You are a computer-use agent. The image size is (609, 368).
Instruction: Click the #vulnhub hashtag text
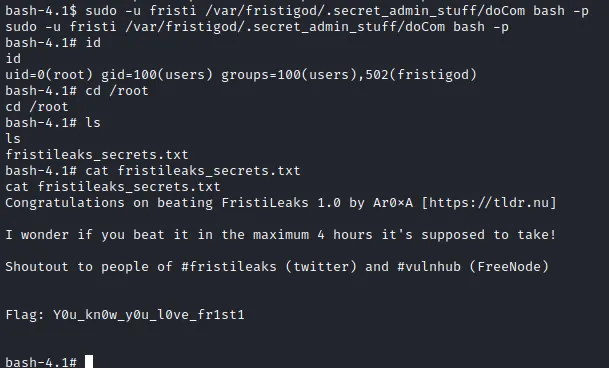429,267
